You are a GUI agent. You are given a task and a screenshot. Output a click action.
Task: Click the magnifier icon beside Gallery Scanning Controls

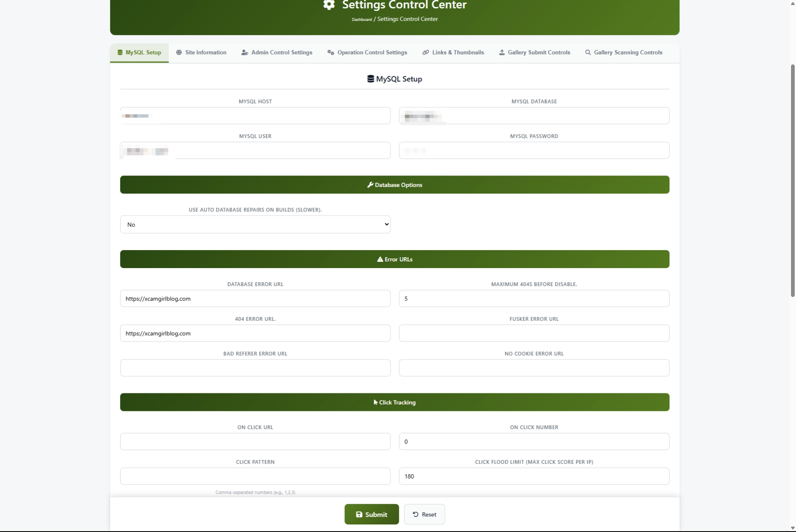(x=588, y=53)
